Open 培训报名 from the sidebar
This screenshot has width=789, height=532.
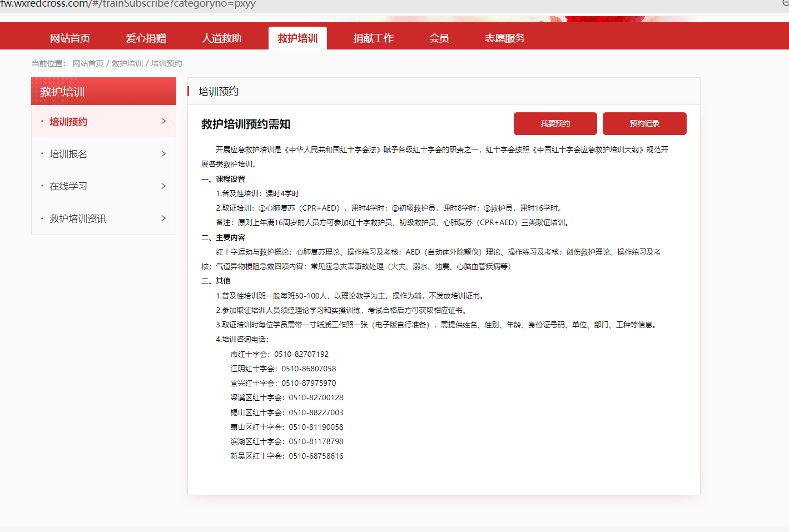68,154
